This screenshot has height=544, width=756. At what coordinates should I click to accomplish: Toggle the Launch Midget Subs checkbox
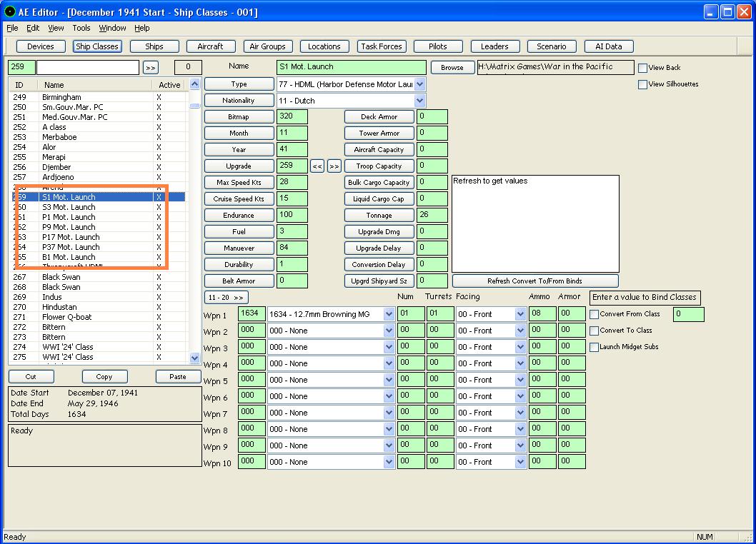coord(595,347)
